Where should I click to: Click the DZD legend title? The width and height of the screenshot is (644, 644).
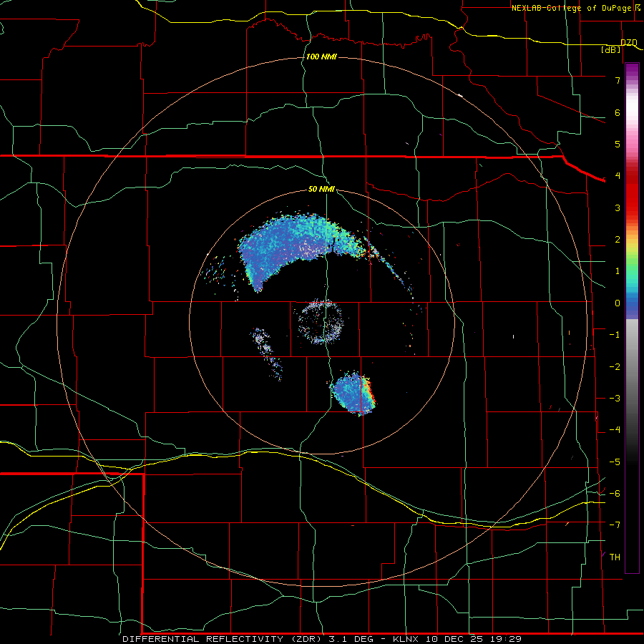(629, 43)
